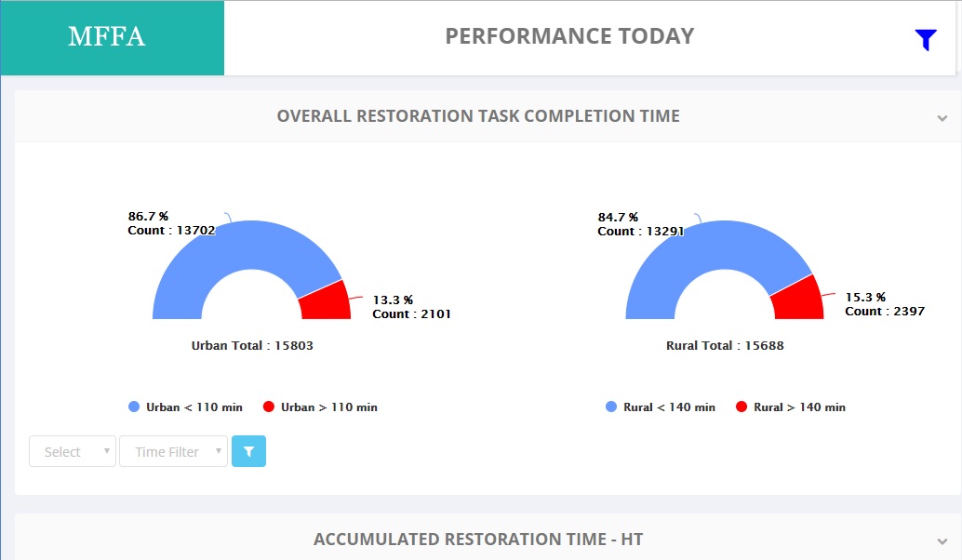This screenshot has height=560, width=962.
Task: Click the Accumulated Restoration Time - HT heading
Action: pyautogui.click(x=478, y=540)
